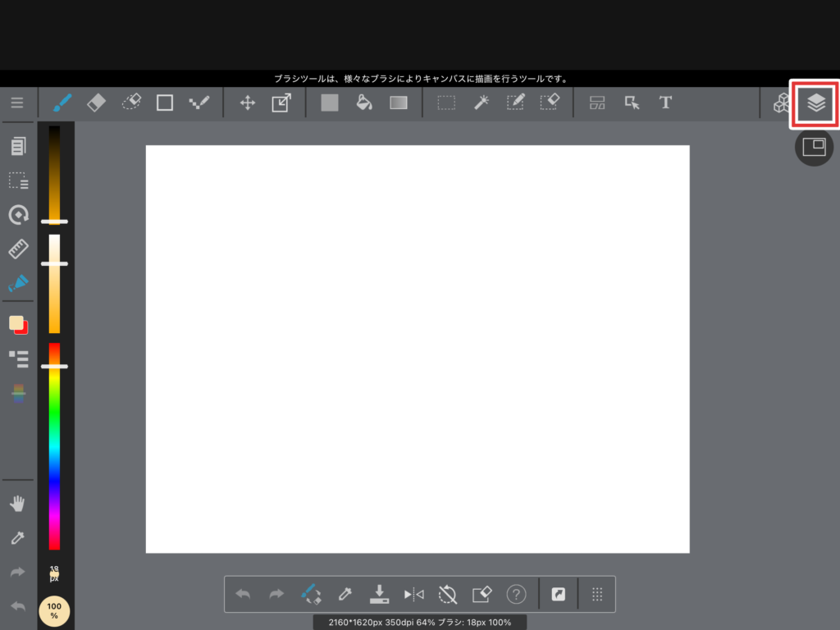This screenshot has width=840, height=630.
Task: Toggle horizontal flip of canvas view
Action: pyautogui.click(x=413, y=594)
